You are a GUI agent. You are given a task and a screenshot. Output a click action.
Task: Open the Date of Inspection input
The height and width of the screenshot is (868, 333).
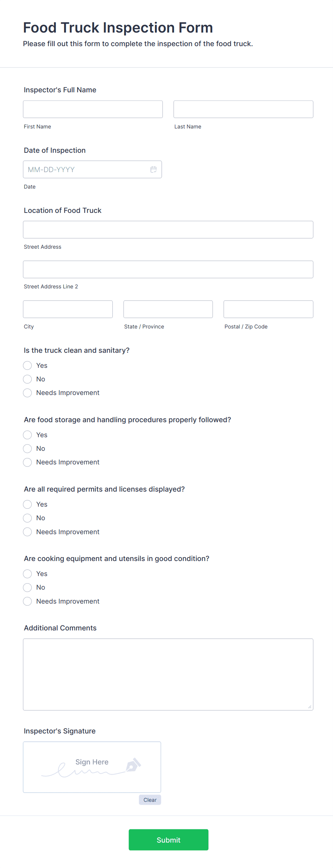pyautogui.click(x=86, y=170)
